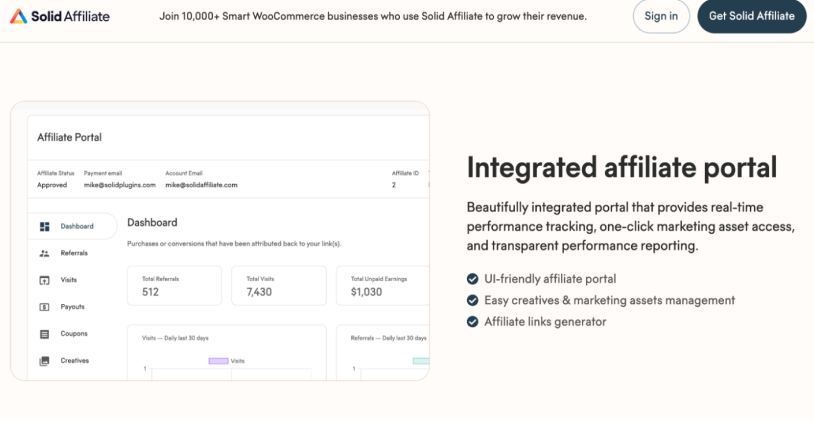This screenshot has width=814, height=421.
Task: Open the Payouts menu item
Action: click(72, 307)
